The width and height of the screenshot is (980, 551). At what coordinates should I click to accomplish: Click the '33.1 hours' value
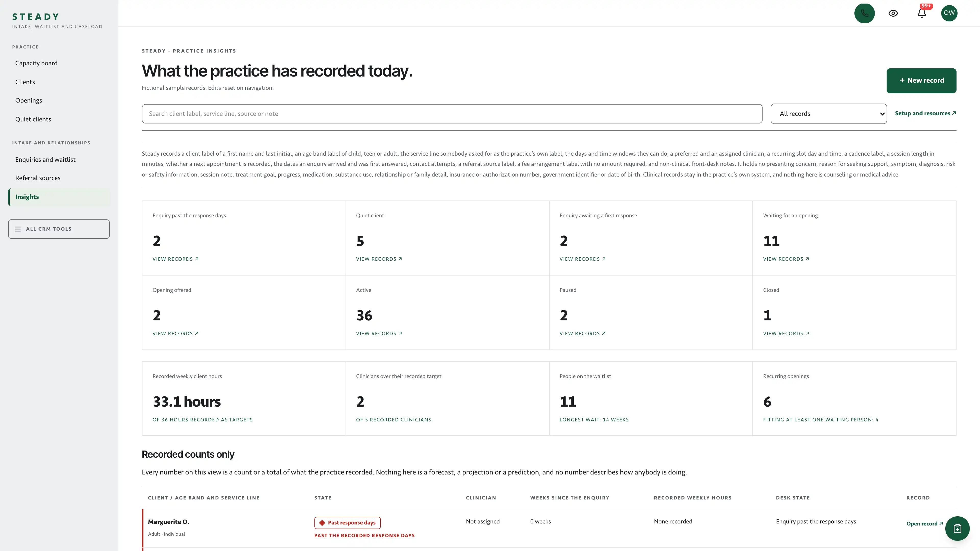tap(186, 402)
